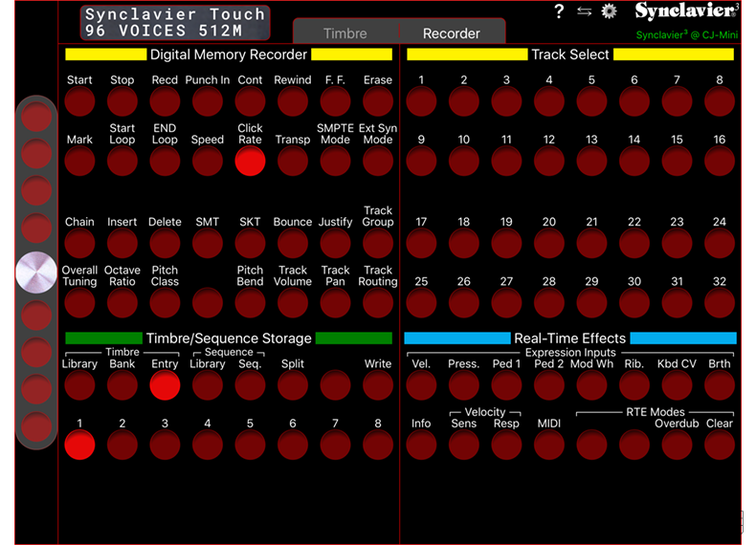
Task: Select storage slot 8
Action: coord(378,445)
